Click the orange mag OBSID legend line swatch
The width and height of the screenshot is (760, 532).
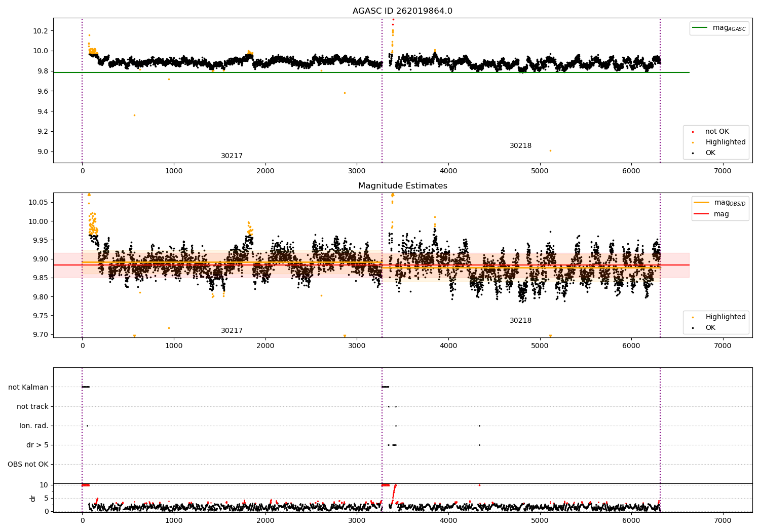[x=702, y=203]
